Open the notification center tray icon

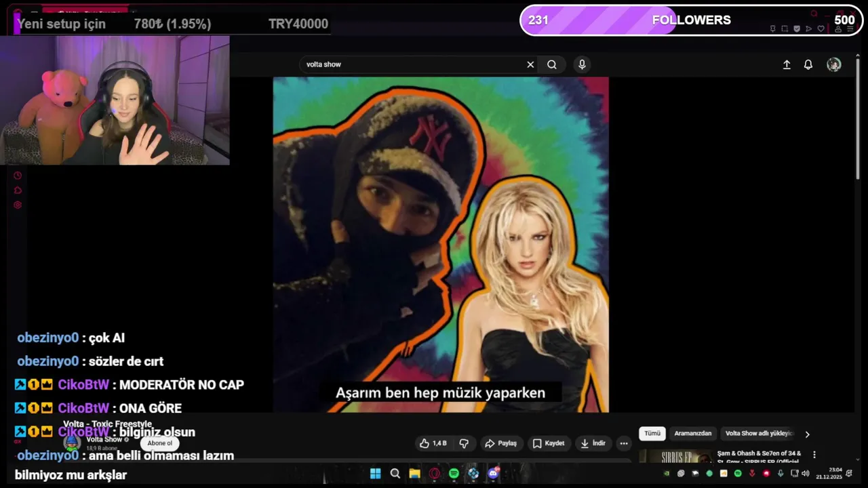(849, 473)
